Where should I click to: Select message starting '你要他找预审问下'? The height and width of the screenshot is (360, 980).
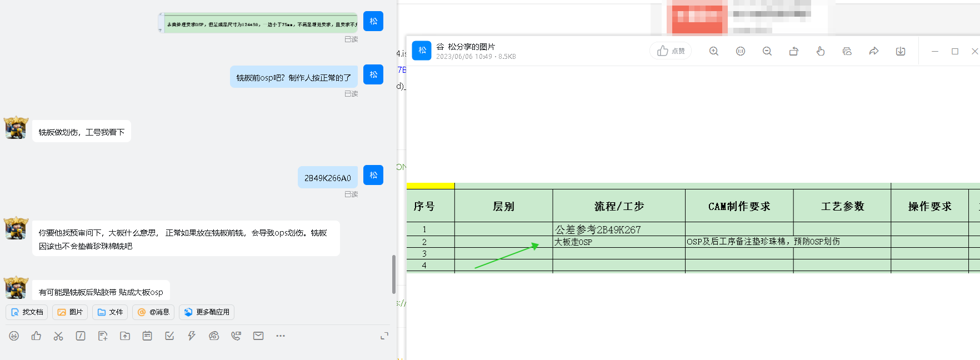[x=186, y=239]
